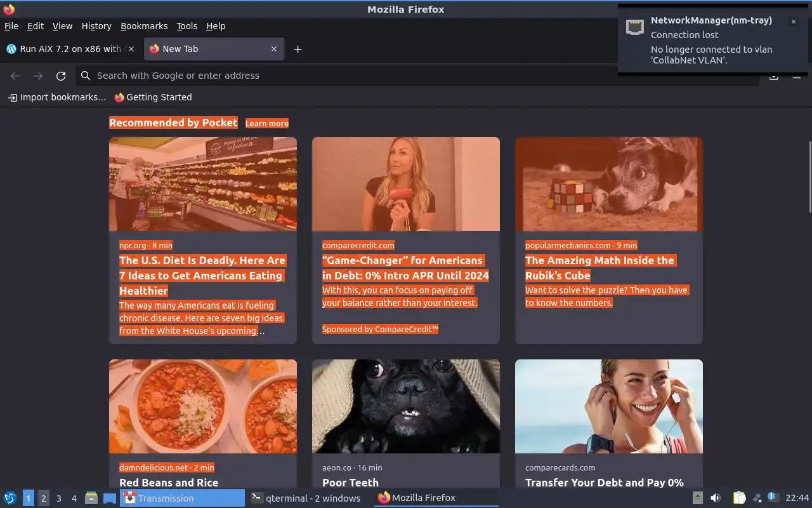Reload the current page
Image resolution: width=812 pixels, height=508 pixels.
click(61, 76)
